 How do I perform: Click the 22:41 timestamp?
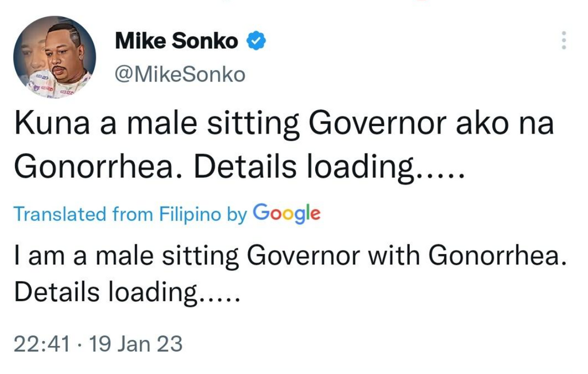(42, 344)
